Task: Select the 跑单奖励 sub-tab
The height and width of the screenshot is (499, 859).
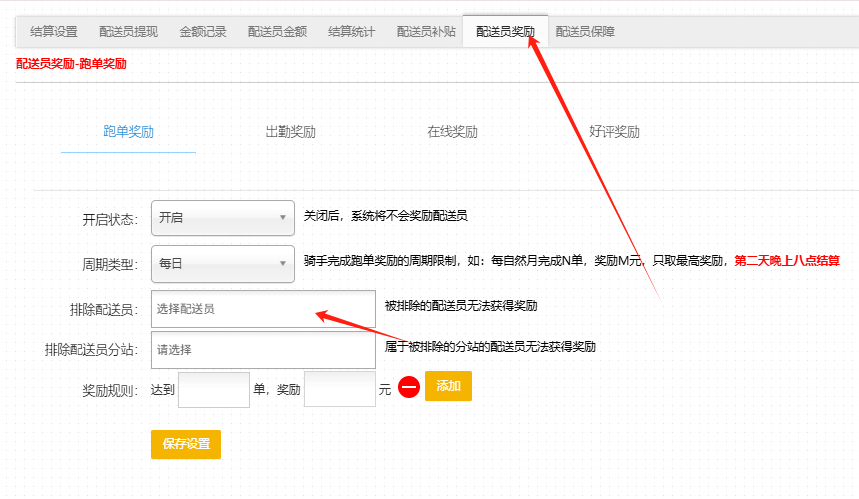Action: pos(128,132)
